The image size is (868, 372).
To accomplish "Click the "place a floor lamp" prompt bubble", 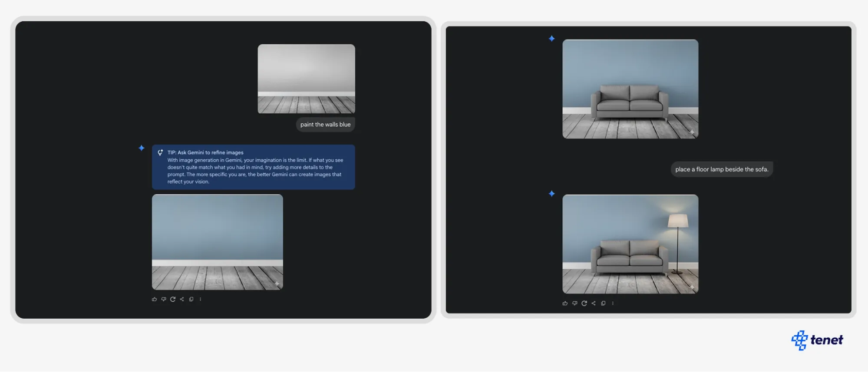I will (x=721, y=169).
